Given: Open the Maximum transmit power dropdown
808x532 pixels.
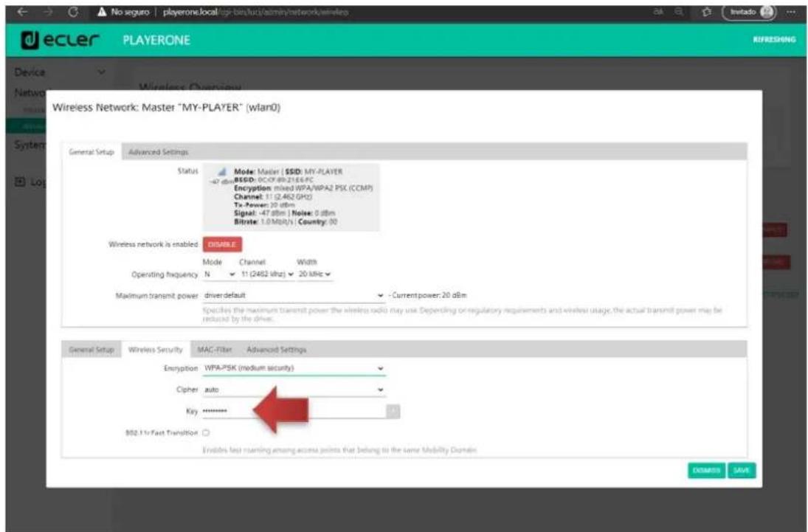Looking at the screenshot, I should 293,296.
